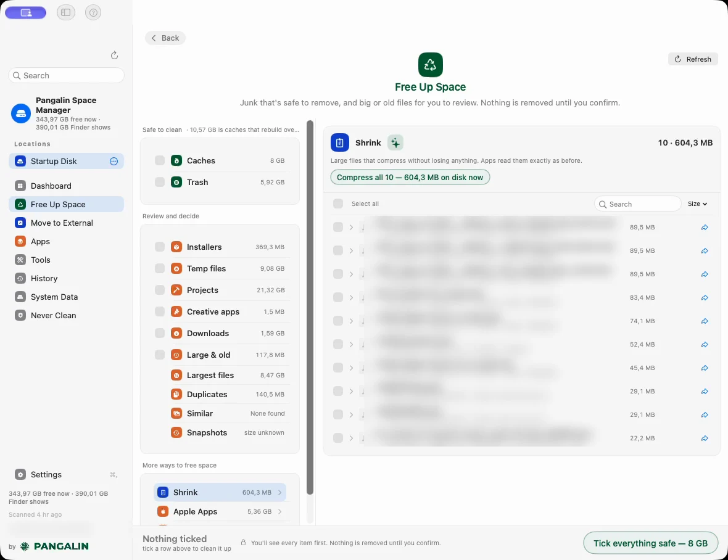Open the Startup Disk more options icon
This screenshot has width=728, height=560.
point(114,161)
